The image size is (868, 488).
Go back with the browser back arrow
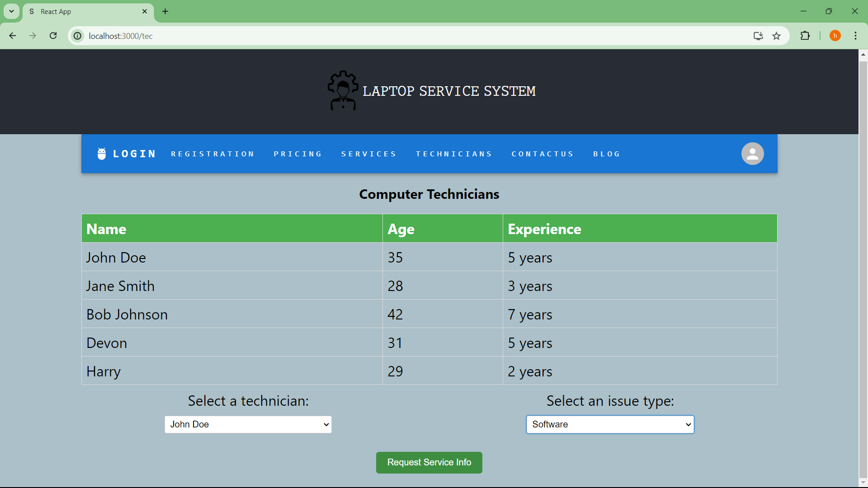[x=13, y=36]
